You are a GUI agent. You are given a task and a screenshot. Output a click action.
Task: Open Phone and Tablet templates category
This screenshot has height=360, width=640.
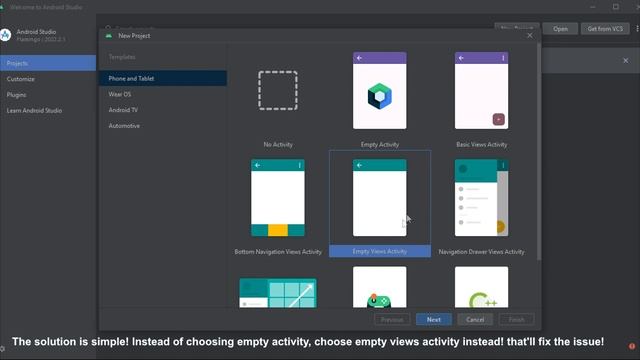tap(163, 78)
